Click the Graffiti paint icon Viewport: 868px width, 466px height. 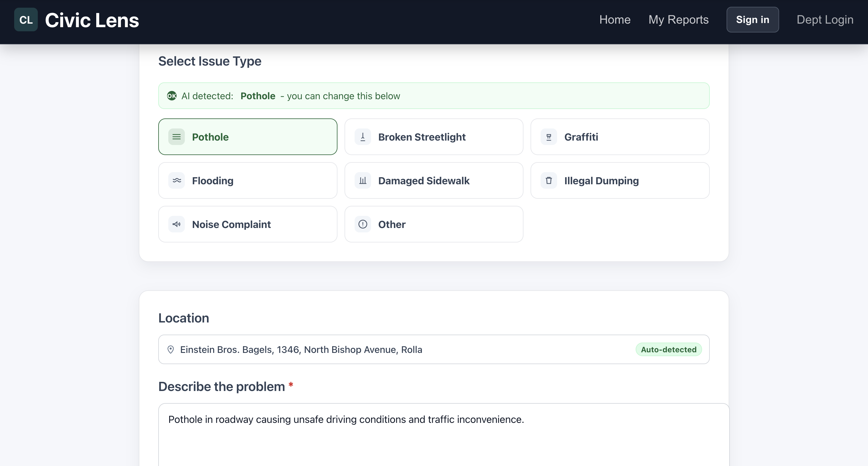point(549,137)
